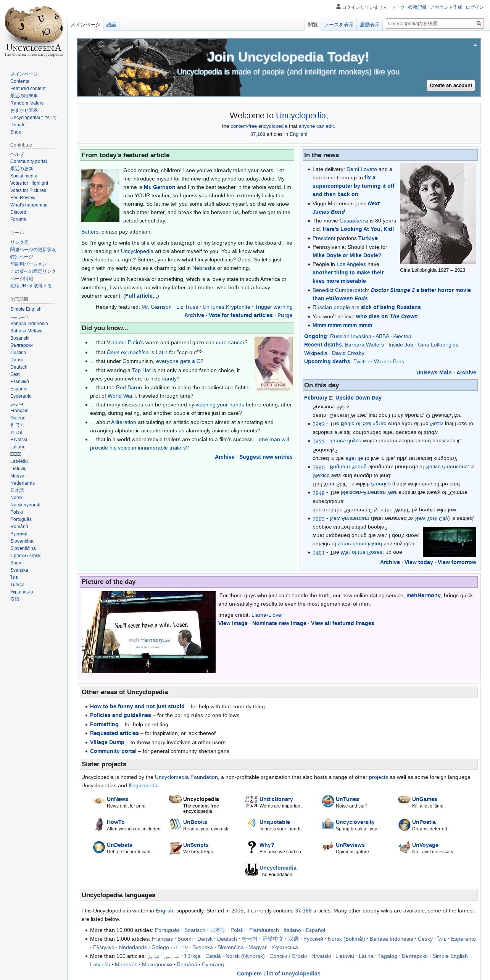Click the Uncyclopedia sister project icon
The image size is (490, 980).
click(x=175, y=798)
